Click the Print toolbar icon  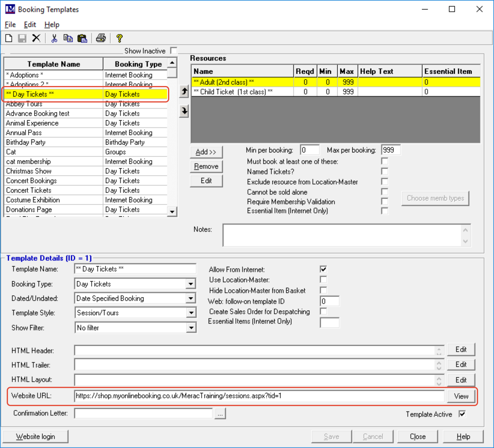click(x=101, y=38)
